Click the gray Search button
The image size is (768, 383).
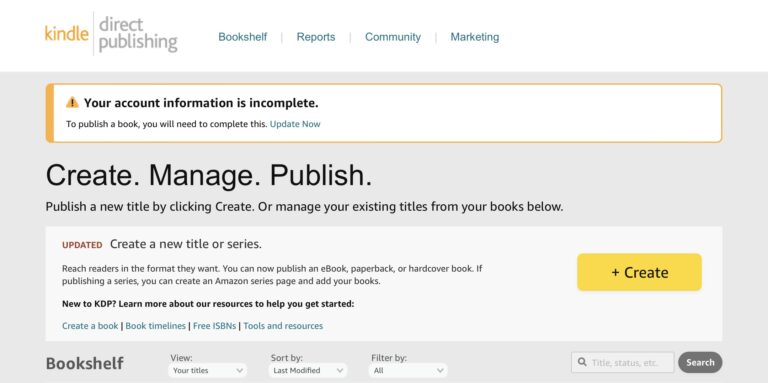pos(700,362)
